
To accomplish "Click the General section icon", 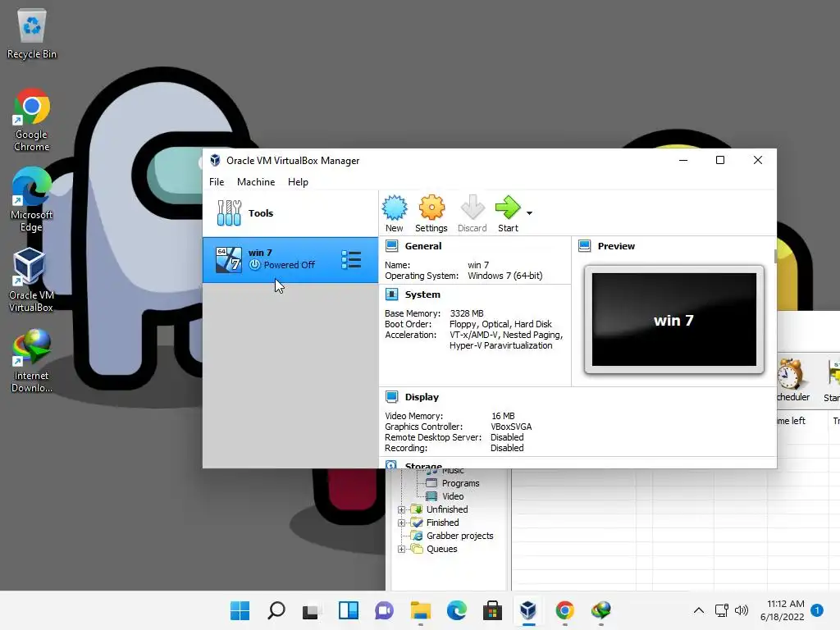I will click(x=391, y=246).
